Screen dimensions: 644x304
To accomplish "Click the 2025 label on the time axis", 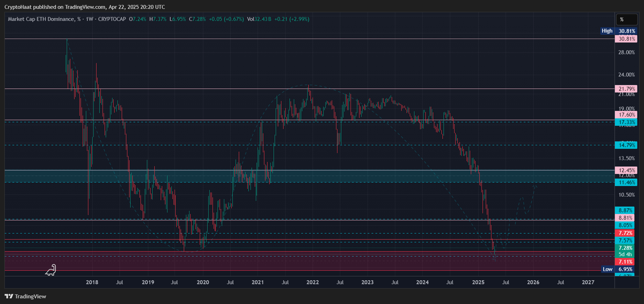I will [x=478, y=282].
